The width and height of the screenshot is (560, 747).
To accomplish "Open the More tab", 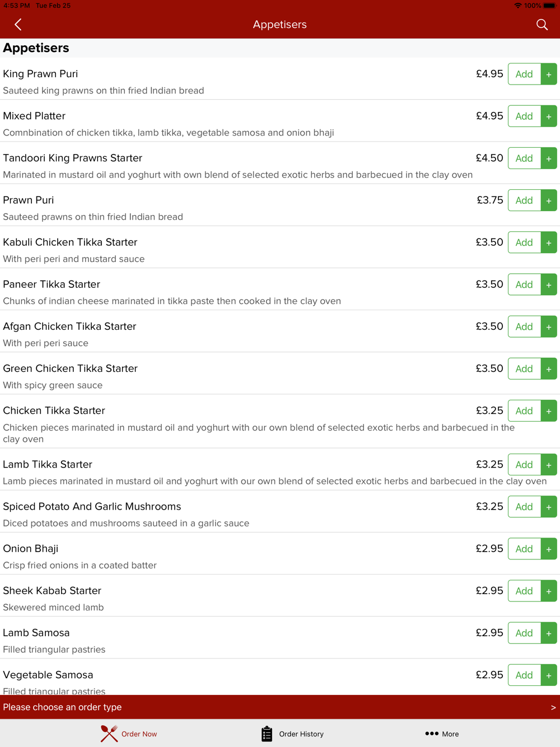I will tap(442, 734).
